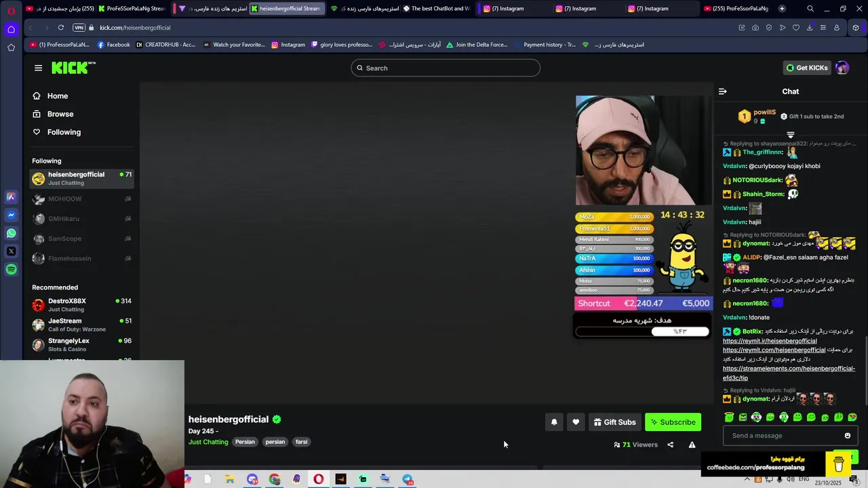868x488 pixels.
Task: Insert the first angel halo quick emote
Action: point(729,418)
